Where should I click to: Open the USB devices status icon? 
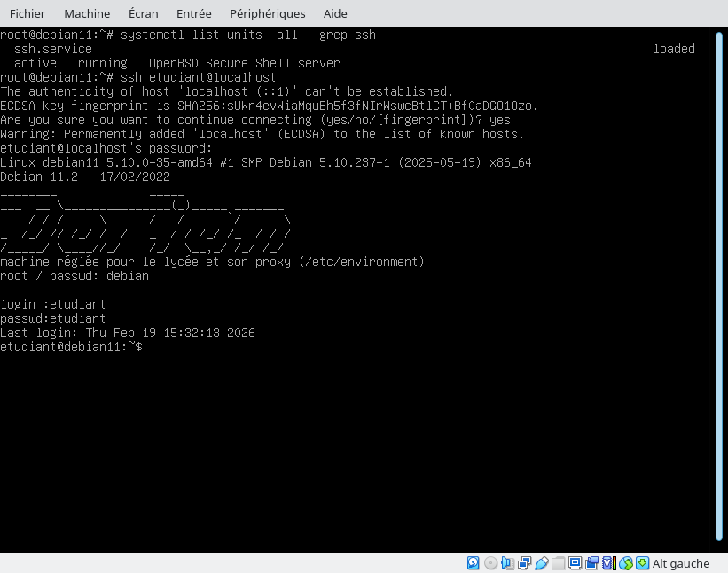[x=541, y=563]
